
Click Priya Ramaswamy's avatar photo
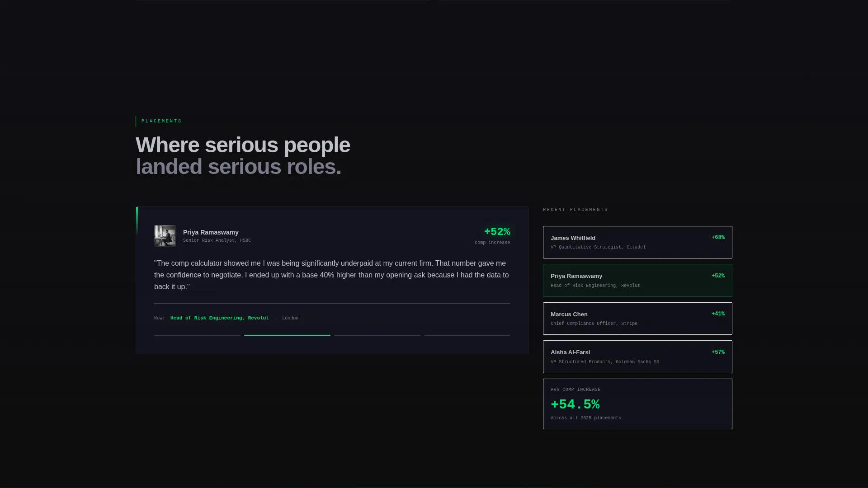(x=165, y=236)
